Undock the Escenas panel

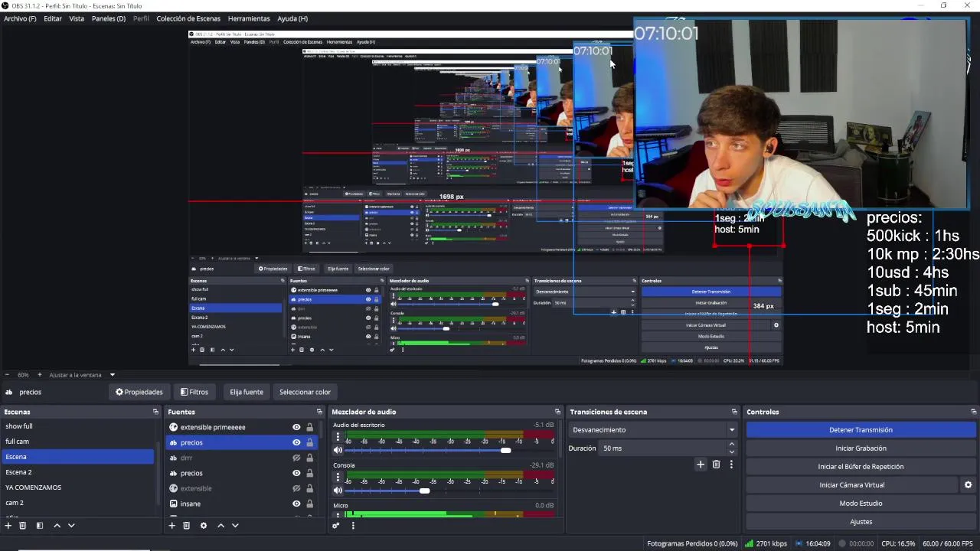pyautogui.click(x=155, y=412)
